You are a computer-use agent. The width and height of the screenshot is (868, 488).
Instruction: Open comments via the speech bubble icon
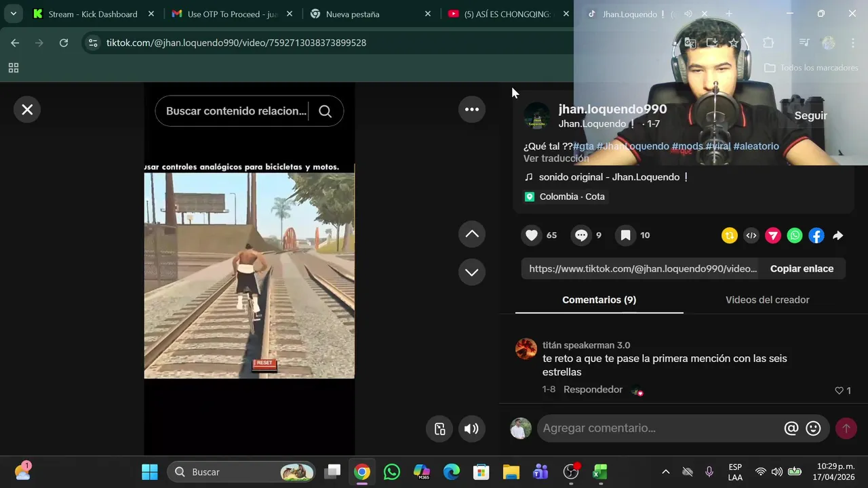[x=581, y=235]
